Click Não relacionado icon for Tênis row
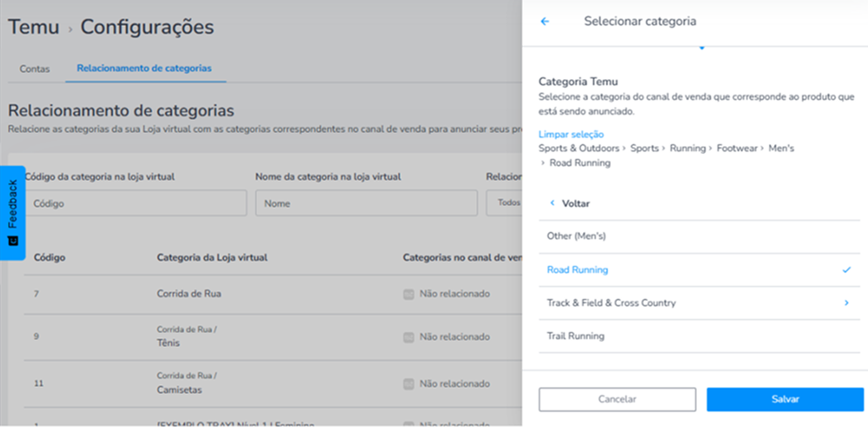The image size is (868, 427). point(408,337)
